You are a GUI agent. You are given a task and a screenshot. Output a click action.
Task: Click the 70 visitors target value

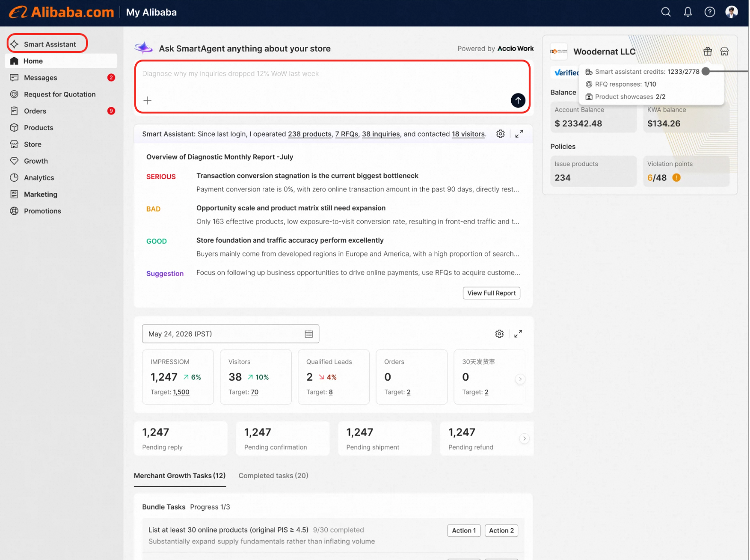point(254,392)
